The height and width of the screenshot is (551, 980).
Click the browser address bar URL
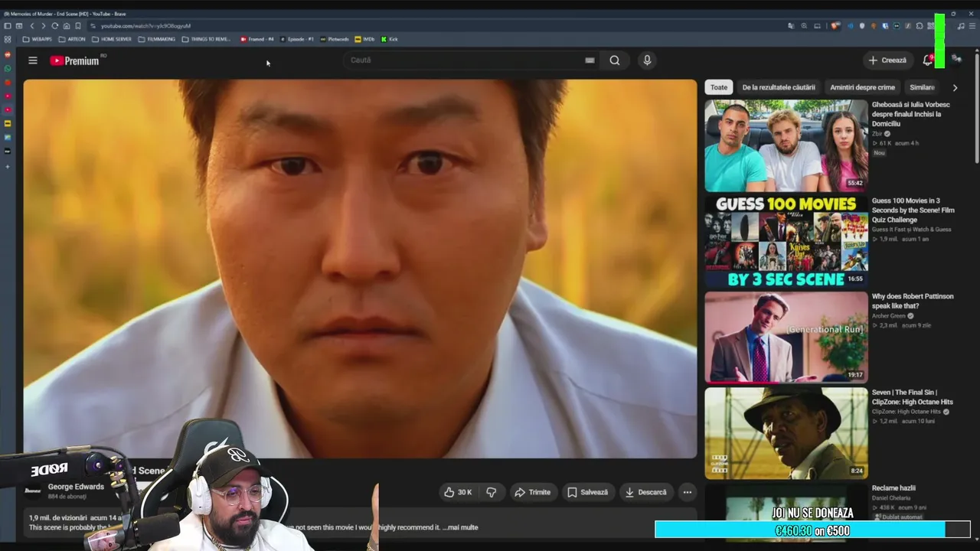click(x=145, y=26)
